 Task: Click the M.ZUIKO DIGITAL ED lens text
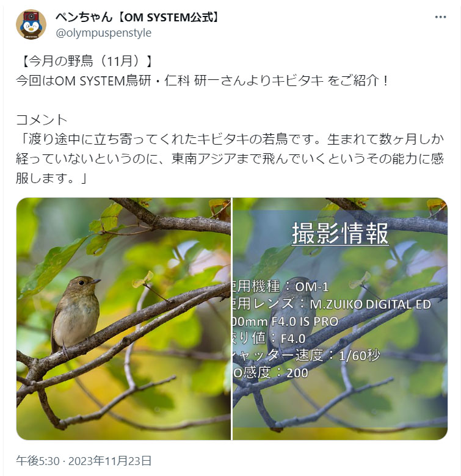tap(371, 304)
